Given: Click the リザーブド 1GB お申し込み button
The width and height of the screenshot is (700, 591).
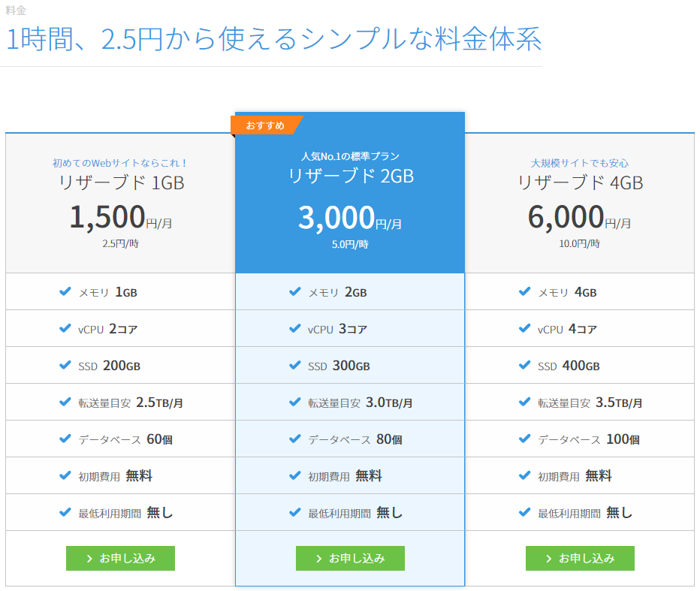Looking at the screenshot, I should click(120, 558).
